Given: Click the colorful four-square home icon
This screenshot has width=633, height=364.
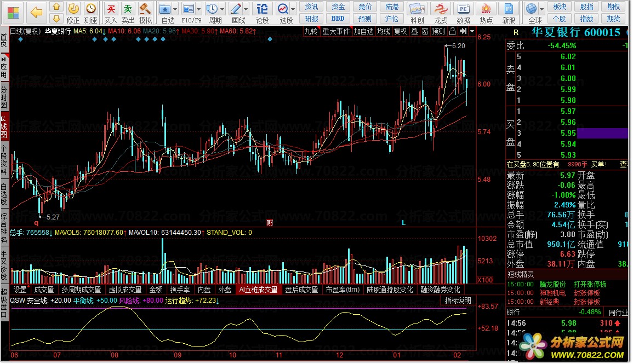Looking at the screenshot, I should [13, 13].
